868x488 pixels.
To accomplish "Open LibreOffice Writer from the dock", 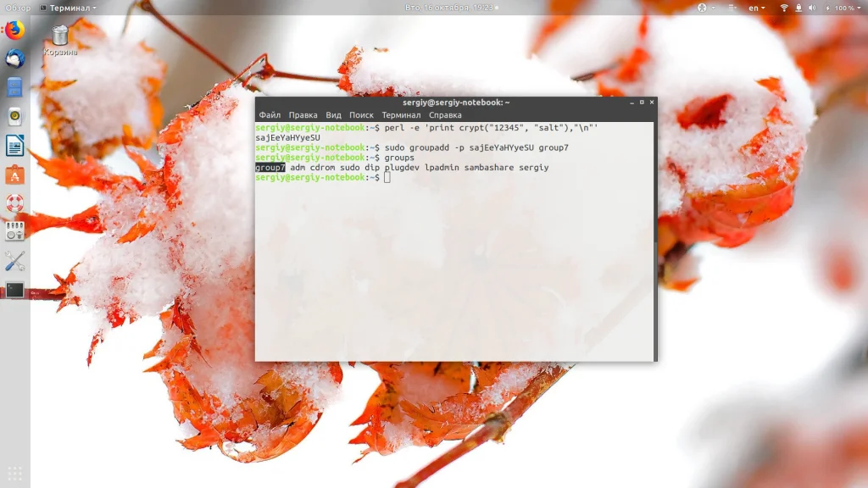I will point(15,146).
